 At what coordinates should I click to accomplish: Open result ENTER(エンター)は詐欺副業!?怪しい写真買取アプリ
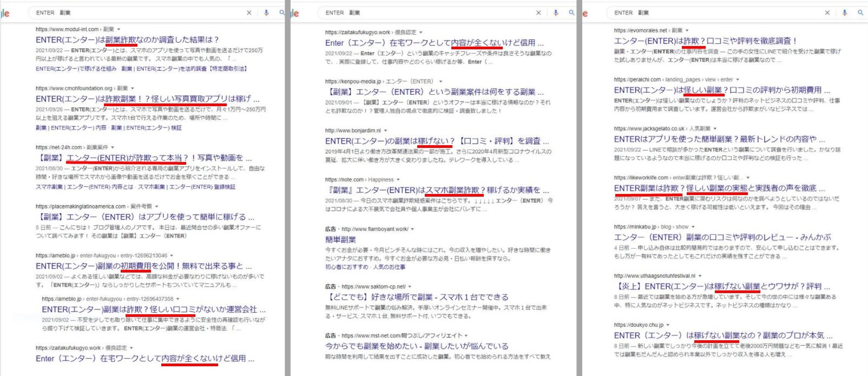pos(148,99)
